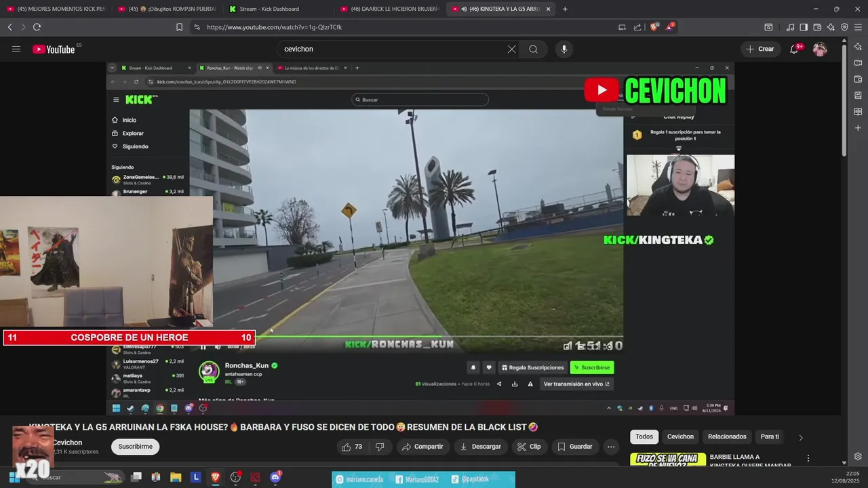868x488 pixels.
Task: Open FUZO SE VA A CANA thumbnail
Action: [667, 460]
